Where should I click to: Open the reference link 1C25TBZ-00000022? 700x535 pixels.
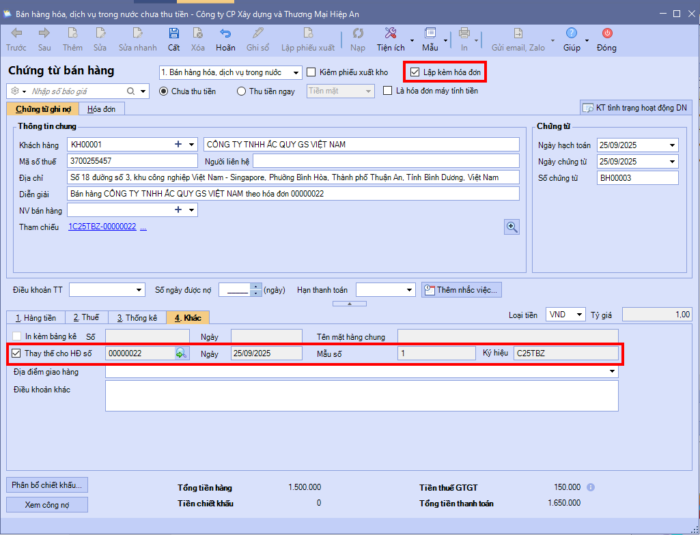pyautogui.click(x=101, y=227)
